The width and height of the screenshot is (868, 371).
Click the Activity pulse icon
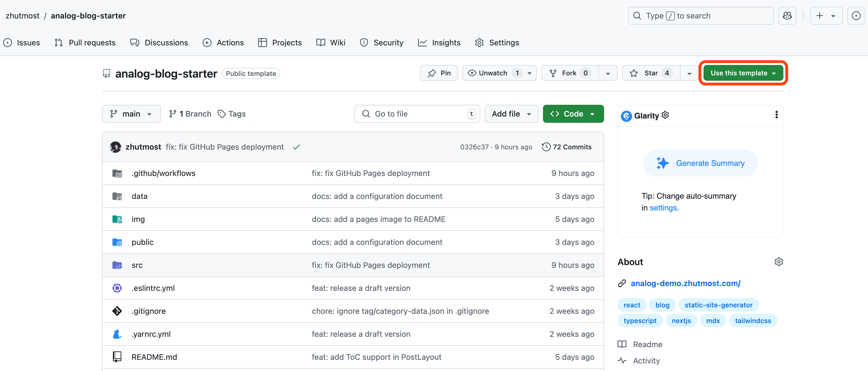coord(622,360)
